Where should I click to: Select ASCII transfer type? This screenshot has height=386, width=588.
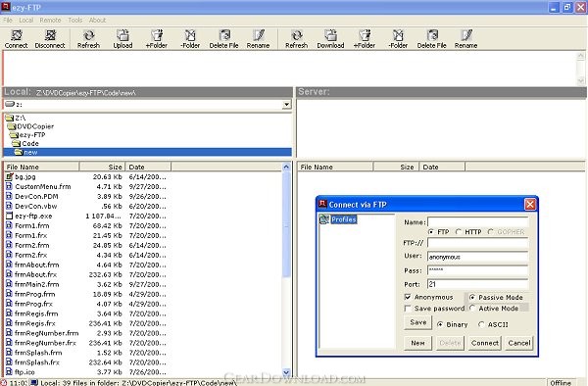click(x=481, y=324)
